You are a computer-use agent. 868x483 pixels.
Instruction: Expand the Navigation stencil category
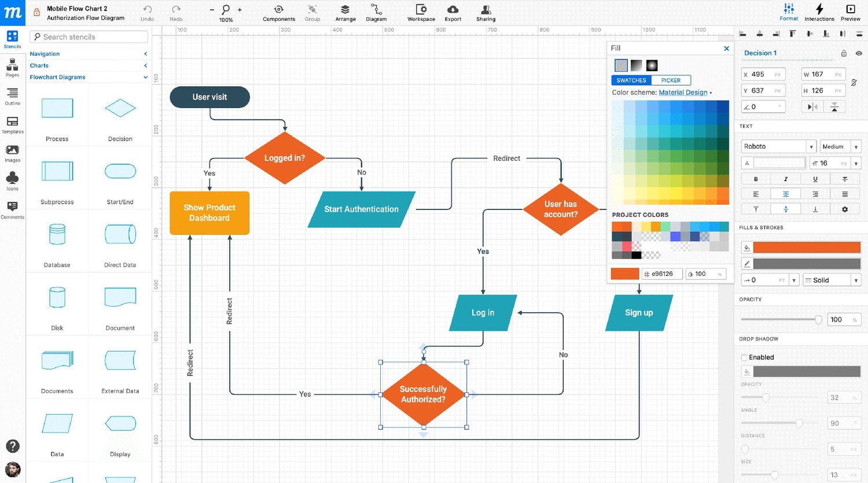click(x=145, y=53)
